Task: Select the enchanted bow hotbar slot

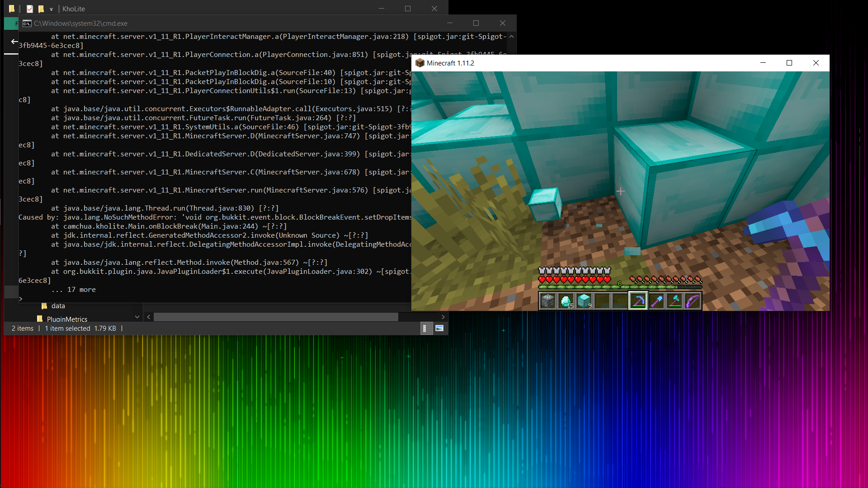Action: 693,301
